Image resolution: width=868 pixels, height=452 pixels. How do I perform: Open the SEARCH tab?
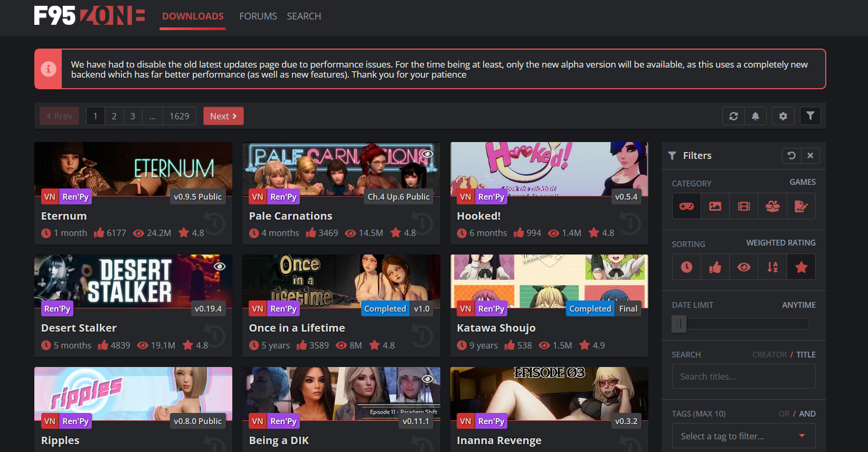point(304,16)
